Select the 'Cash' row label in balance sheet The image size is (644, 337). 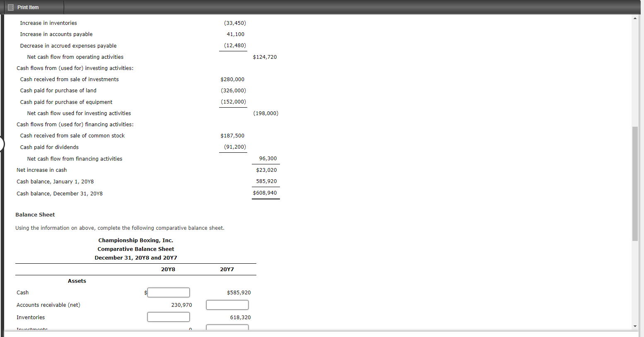[23, 293]
